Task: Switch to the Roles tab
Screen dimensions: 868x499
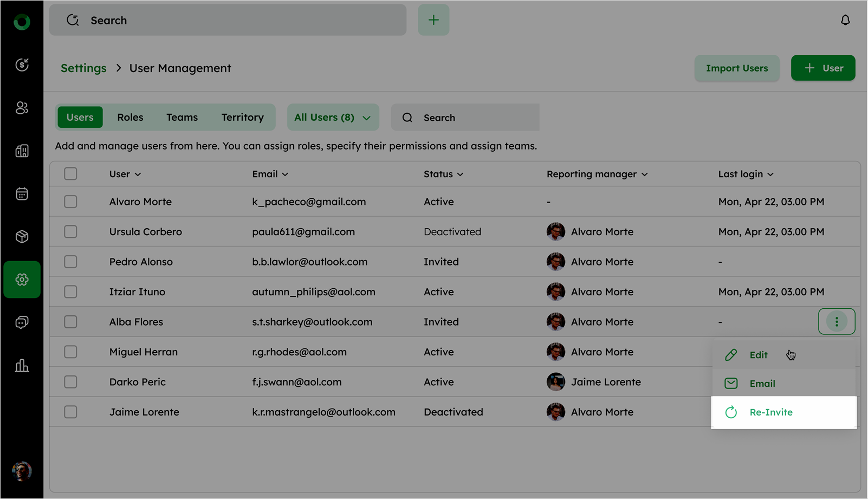Action: coord(130,118)
